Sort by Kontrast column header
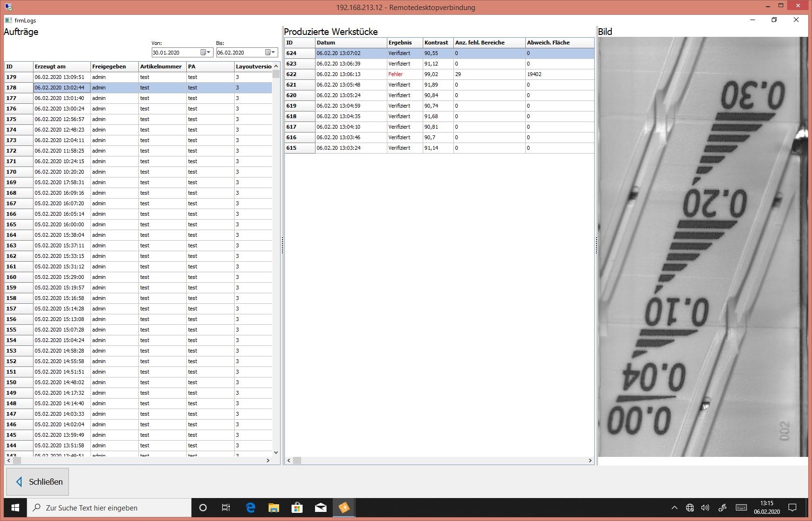The image size is (812, 521). (438, 43)
